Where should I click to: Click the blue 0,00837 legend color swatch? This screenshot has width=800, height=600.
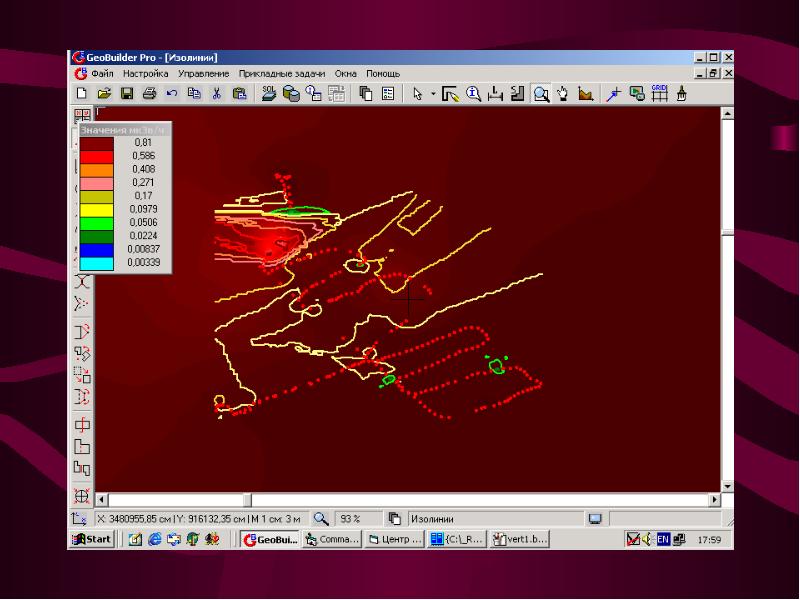[x=97, y=249]
